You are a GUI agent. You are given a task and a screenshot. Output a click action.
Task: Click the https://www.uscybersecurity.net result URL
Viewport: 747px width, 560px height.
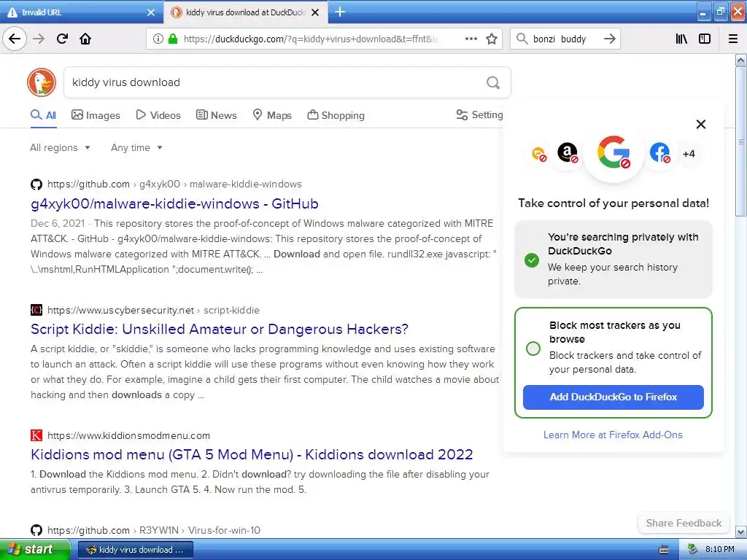click(x=120, y=310)
